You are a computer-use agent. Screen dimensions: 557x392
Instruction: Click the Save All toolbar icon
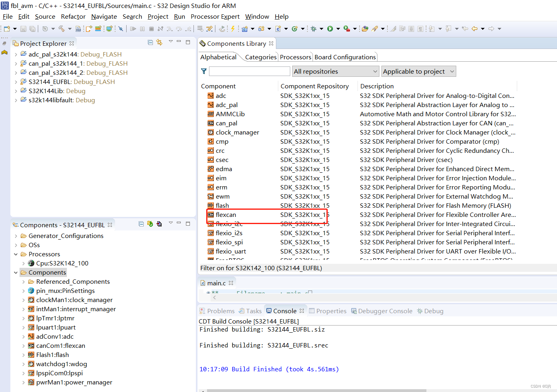tap(32, 29)
